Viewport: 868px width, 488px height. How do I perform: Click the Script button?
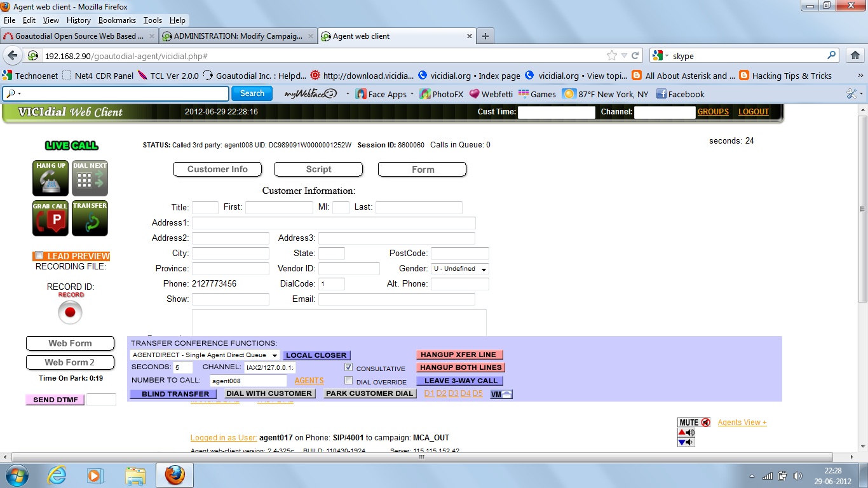point(318,169)
